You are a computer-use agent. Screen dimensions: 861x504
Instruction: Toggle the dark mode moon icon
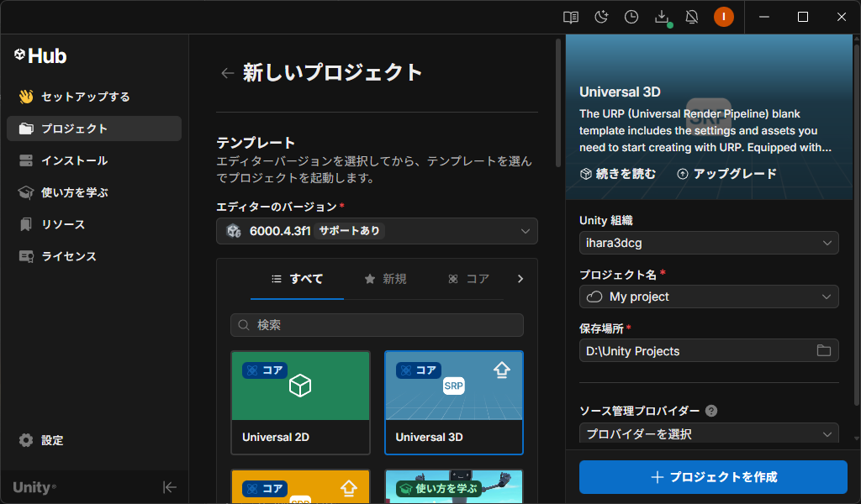point(601,17)
